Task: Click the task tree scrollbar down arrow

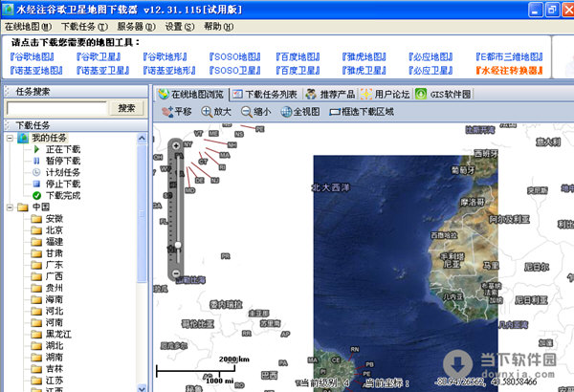Action: coord(142,388)
